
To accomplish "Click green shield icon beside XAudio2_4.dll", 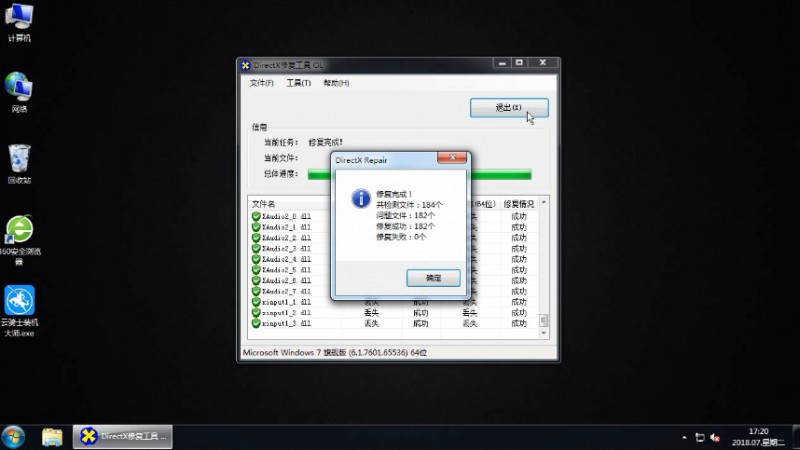I will (x=256, y=259).
